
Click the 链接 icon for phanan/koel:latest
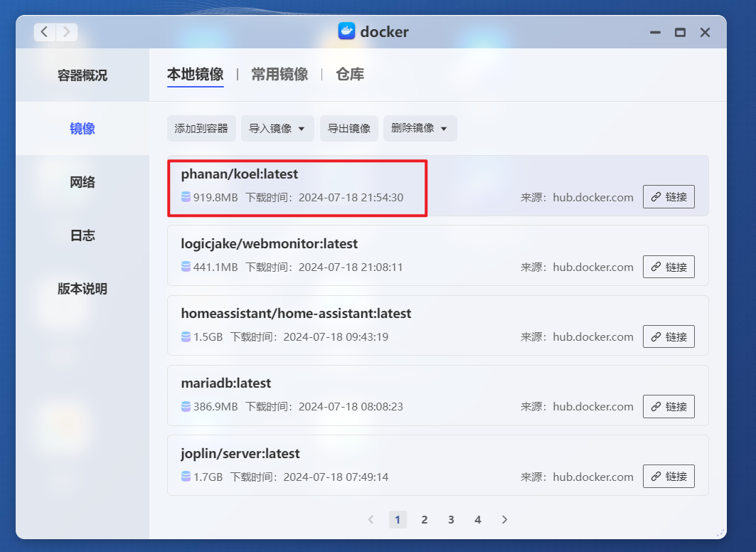point(669,196)
